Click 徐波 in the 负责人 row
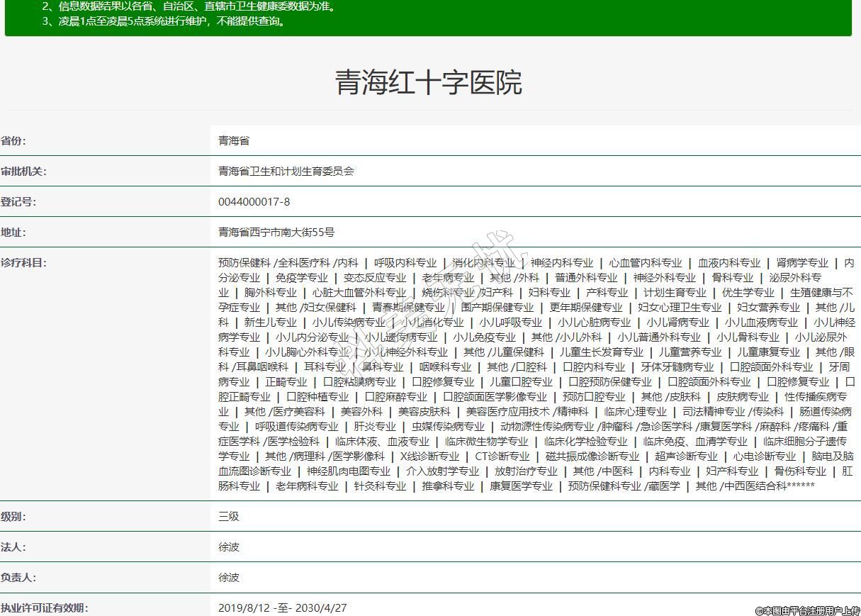Screen dimensions: 861x616 point(228,577)
